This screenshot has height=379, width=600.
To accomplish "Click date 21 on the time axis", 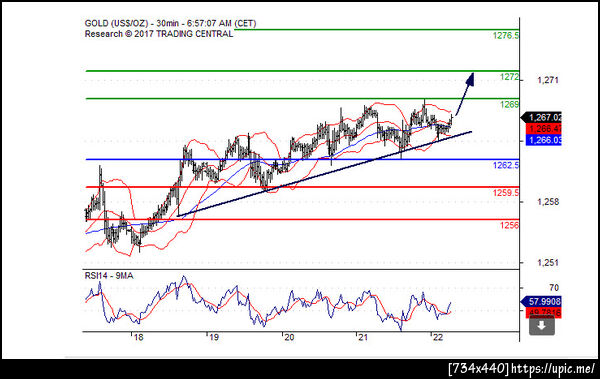I will (362, 337).
